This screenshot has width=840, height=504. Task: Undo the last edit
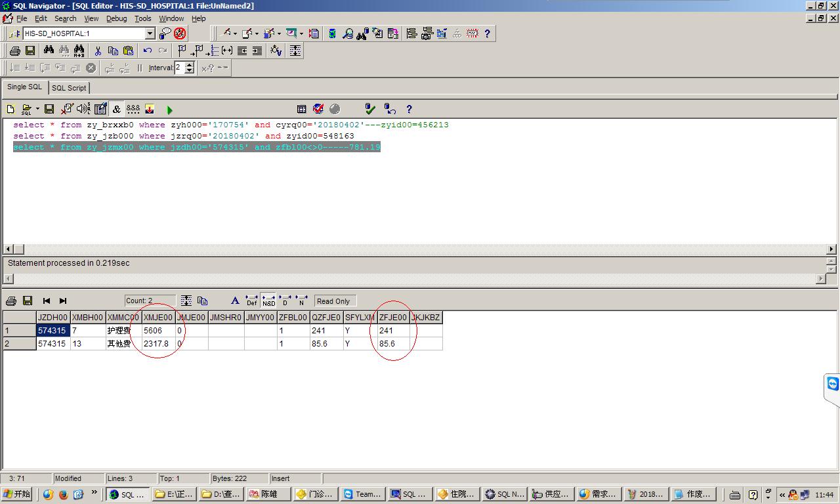(147, 51)
